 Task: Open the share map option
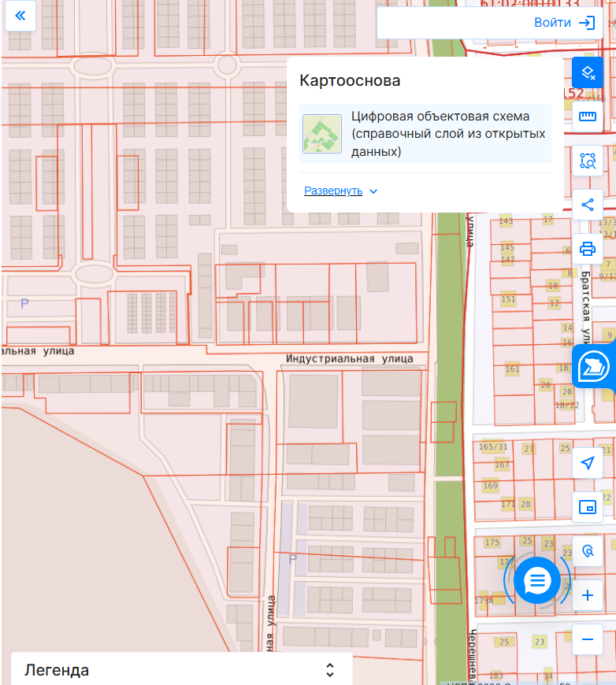(x=588, y=205)
